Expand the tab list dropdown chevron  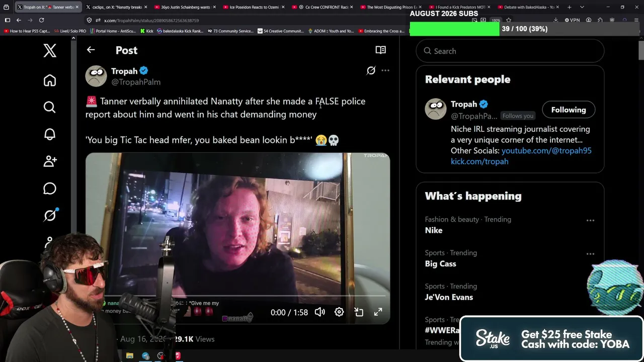582,7
